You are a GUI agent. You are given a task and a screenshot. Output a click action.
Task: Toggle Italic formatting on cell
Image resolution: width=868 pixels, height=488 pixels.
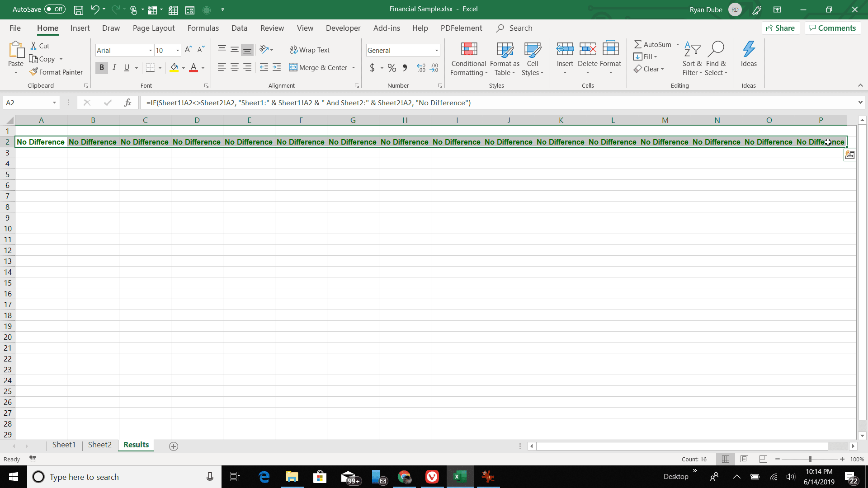pos(114,67)
